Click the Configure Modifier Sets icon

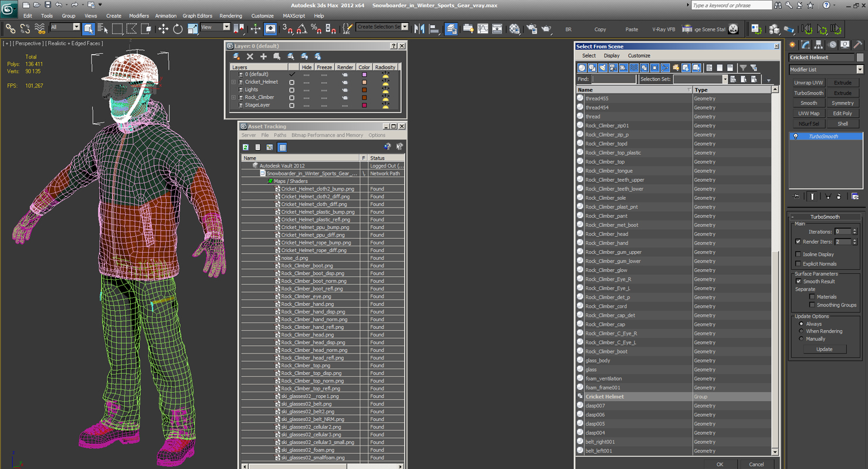tap(855, 196)
